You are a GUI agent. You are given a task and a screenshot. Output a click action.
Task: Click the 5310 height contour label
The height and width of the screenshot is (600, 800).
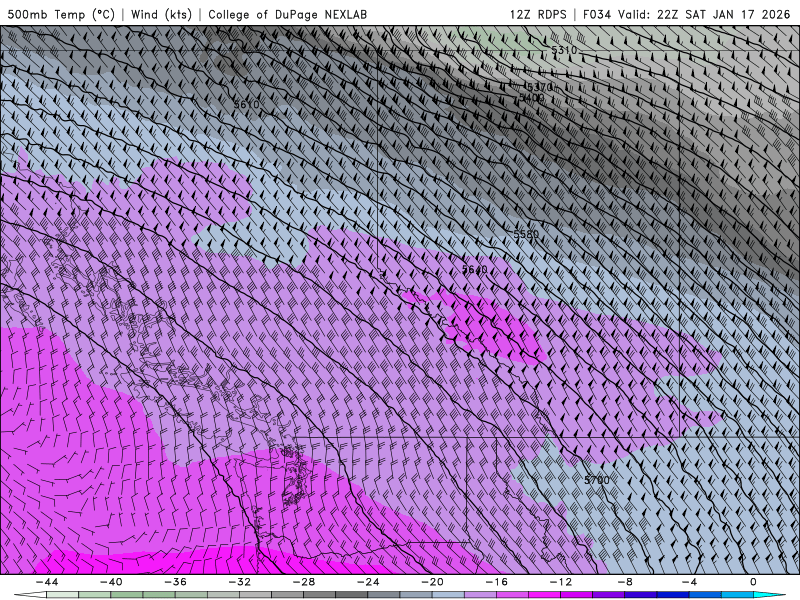click(564, 50)
